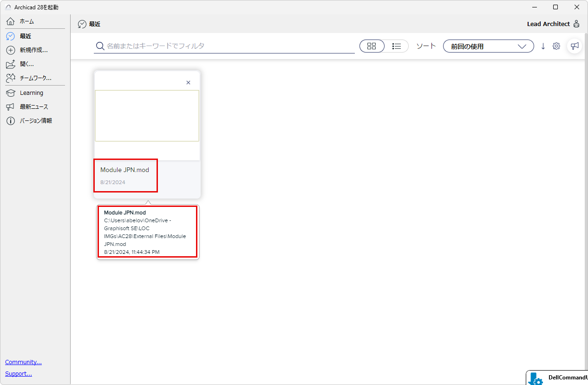This screenshot has width=588, height=385.
Task: Click the info circle icon beside バージョン情報
Action: click(x=11, y=120)
